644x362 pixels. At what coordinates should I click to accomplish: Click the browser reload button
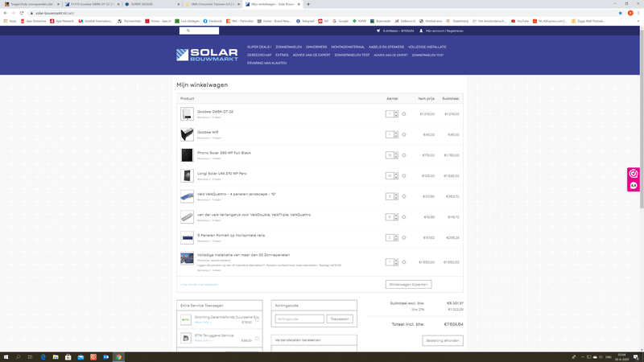pyautogui.click(x=22, y=13)
